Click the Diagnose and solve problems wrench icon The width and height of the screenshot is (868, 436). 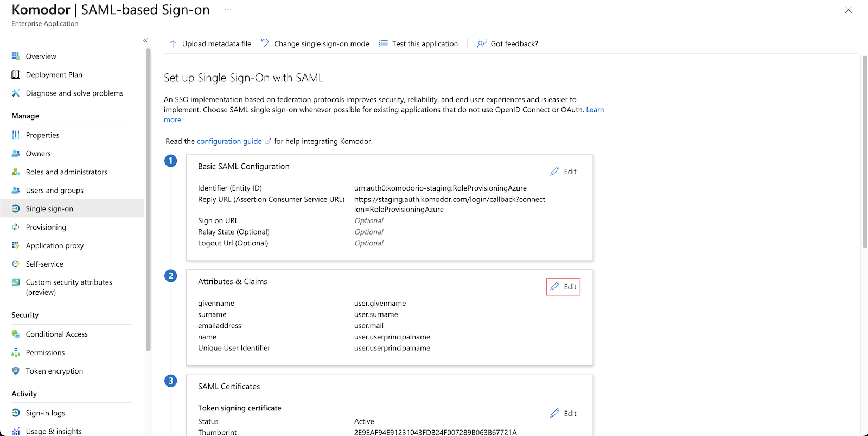coord(16,93)
